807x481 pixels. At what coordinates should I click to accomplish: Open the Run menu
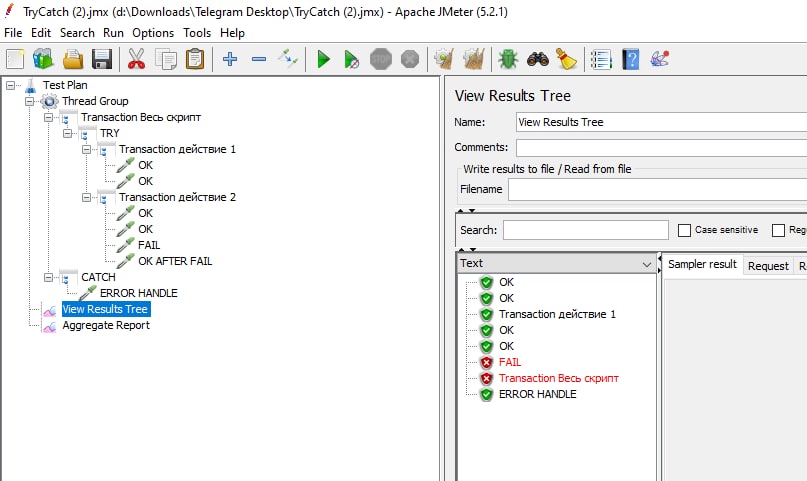pyautogui.click(x=113, y=33)
